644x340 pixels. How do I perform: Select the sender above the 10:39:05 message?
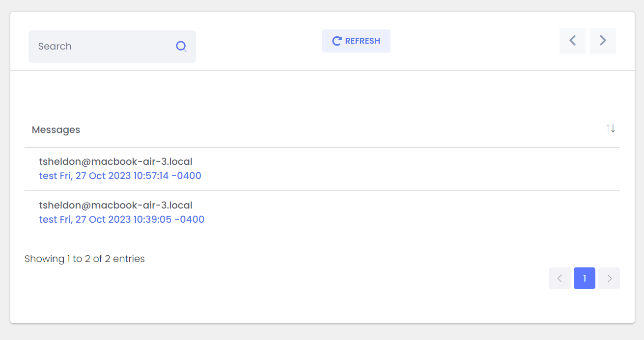click(115, 205)
